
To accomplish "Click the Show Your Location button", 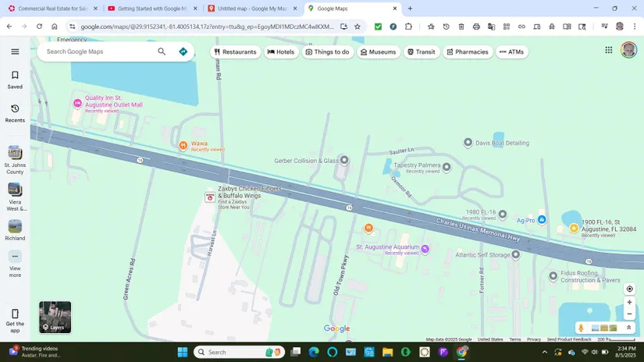I will 630,289.
